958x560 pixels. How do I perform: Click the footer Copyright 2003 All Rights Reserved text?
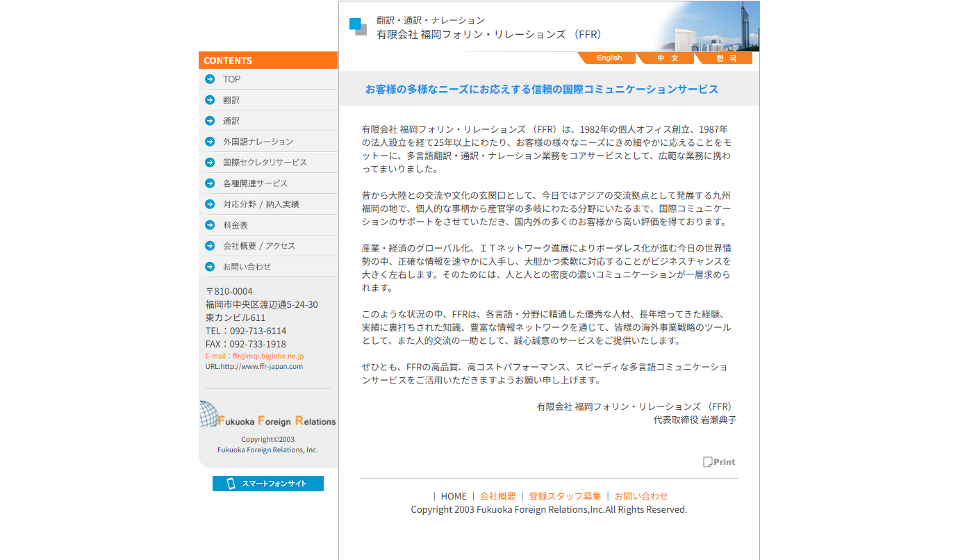tap(549, 509)
